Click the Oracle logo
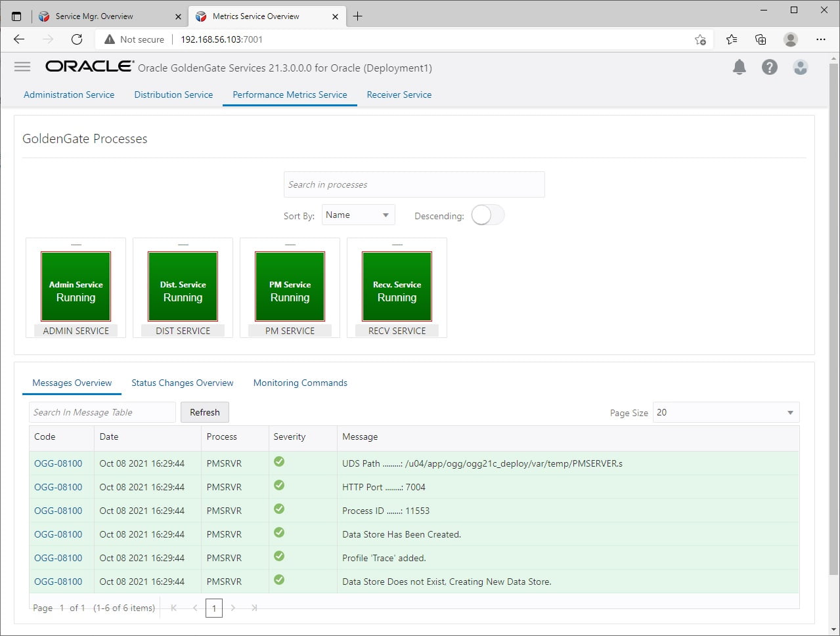The height and width of the screenshot is (636, 840). 89,66
